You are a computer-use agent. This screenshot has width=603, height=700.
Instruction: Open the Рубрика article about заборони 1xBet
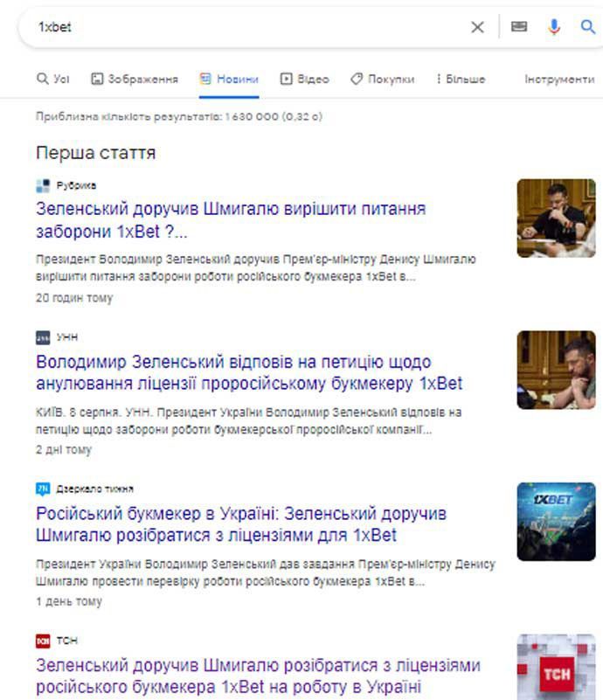tap(231, 220)
